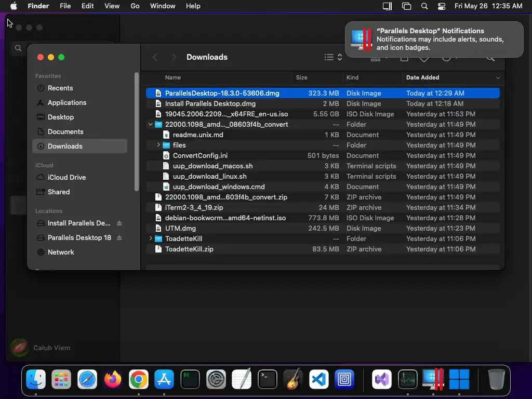The height and width of the screenshot is (399, 532).
Task: Sort by the Kind column header
Action: coord(352,78)
